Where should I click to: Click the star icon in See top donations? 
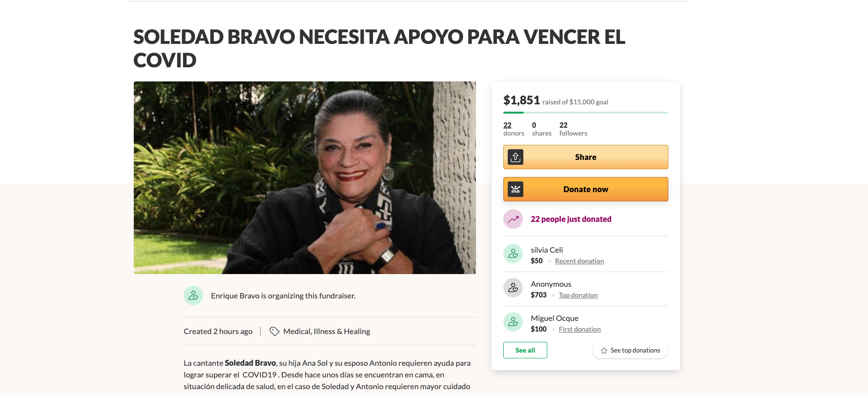click(x=604, y=351)
